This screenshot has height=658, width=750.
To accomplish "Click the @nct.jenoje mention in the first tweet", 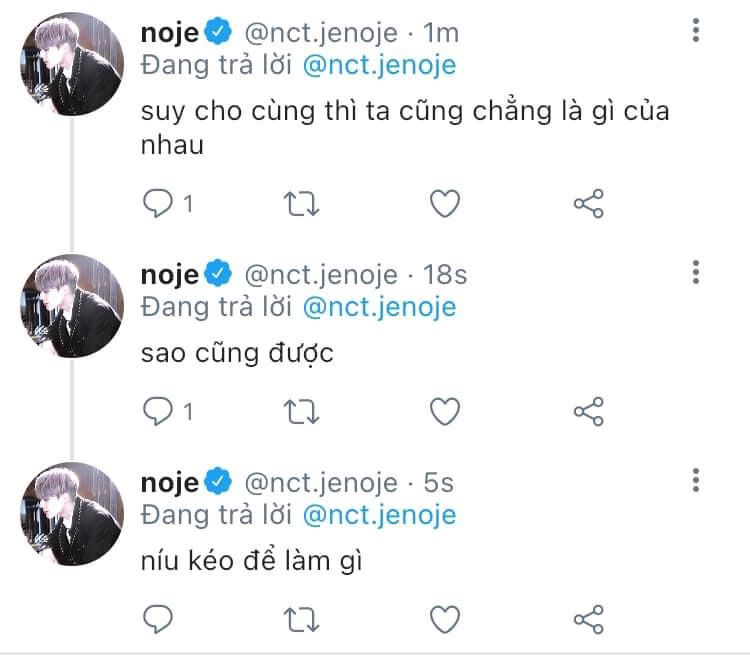I will tap(378, 66).
